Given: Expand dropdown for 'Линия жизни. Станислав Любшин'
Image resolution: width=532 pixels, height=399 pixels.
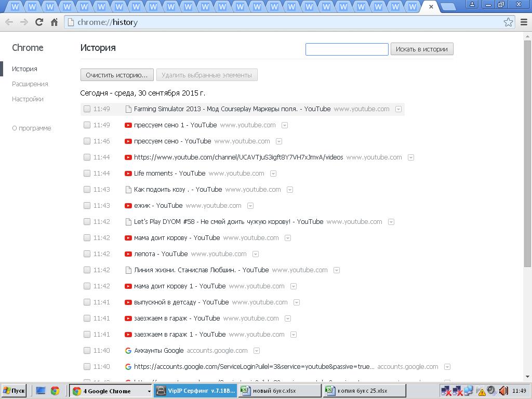Looking at the screenshot, I should tap(337, 270).
